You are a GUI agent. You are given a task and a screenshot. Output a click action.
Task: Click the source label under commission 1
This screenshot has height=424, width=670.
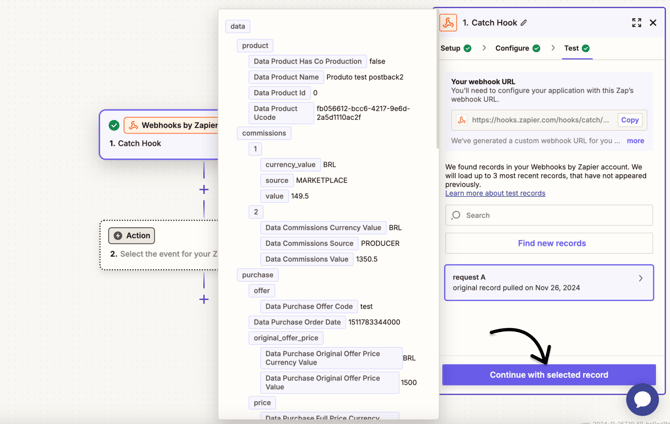tap(276, 180)
